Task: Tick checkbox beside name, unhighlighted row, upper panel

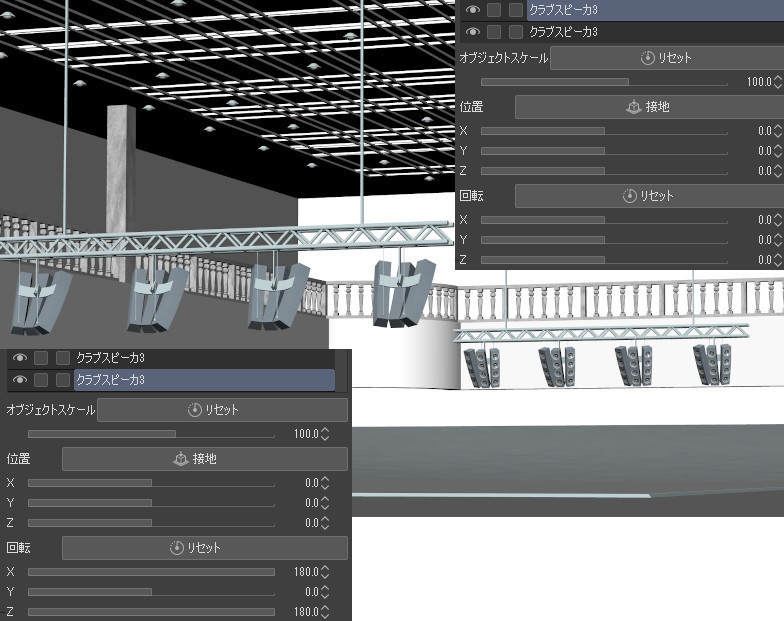Action: pyautogui.click(x=516, y=32)
